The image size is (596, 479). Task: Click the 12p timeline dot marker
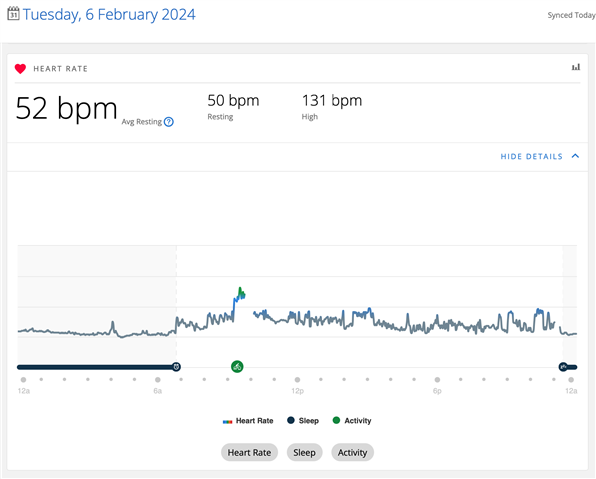click(x=297, y=380)
